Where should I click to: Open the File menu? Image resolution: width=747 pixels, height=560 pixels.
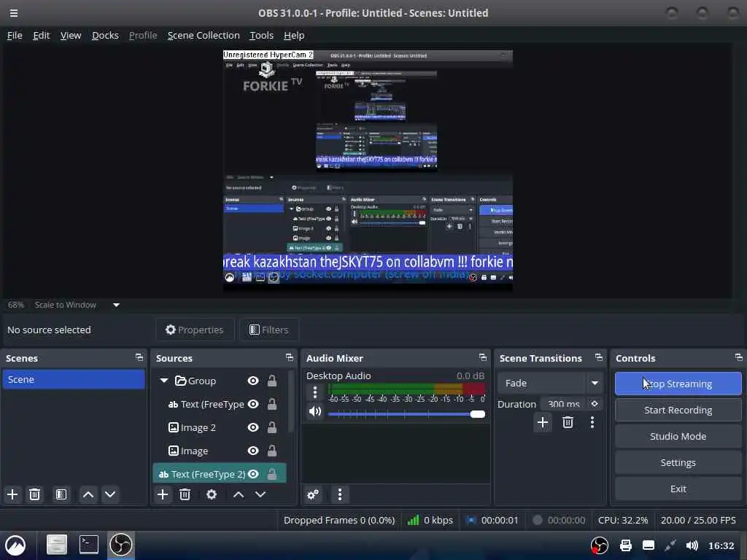[15, 35]
